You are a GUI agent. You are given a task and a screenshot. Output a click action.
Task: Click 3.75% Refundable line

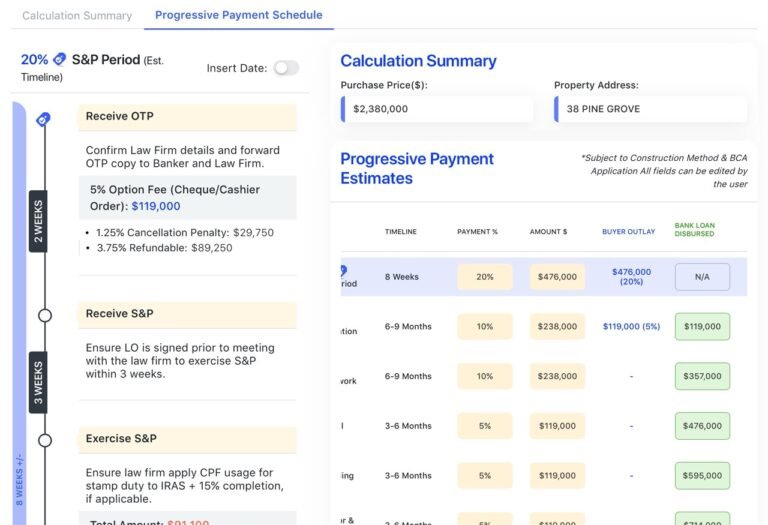pyautogui.click(x=165, y=248)
